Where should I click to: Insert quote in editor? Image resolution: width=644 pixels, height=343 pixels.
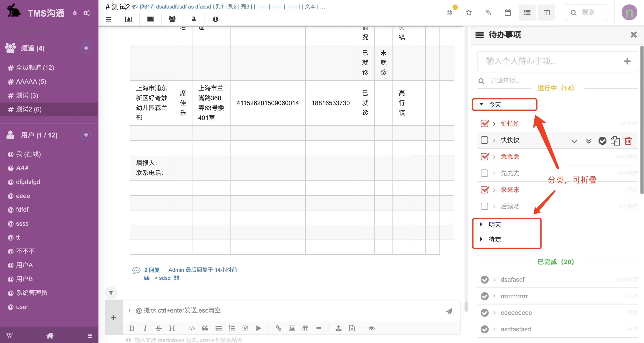coord(205,328)
